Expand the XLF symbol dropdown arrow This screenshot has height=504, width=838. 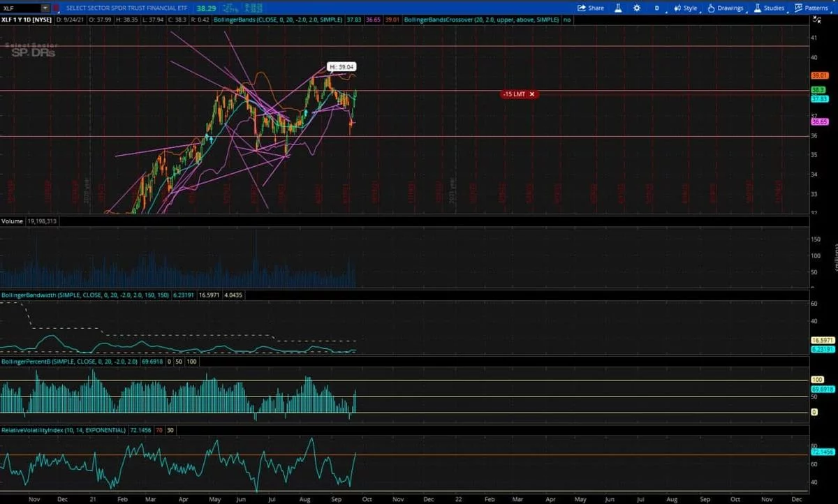pyautogui.click(x=45, y=8)
